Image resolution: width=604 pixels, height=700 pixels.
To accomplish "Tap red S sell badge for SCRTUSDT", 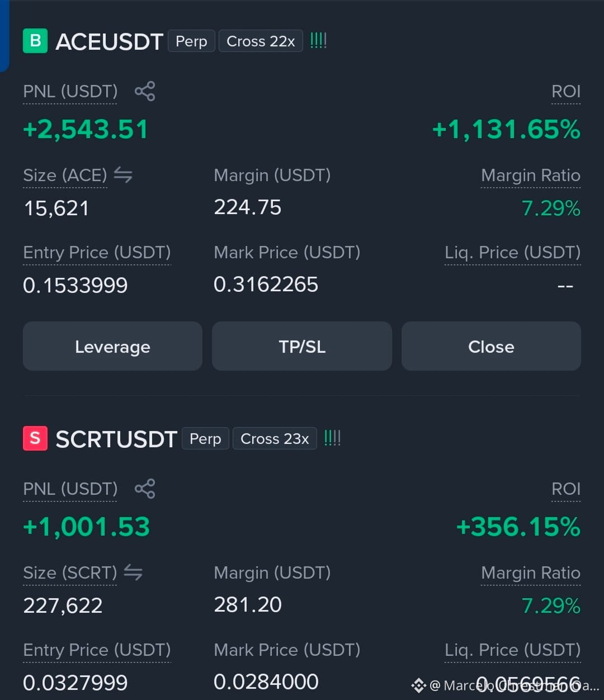I will point(35,438).
